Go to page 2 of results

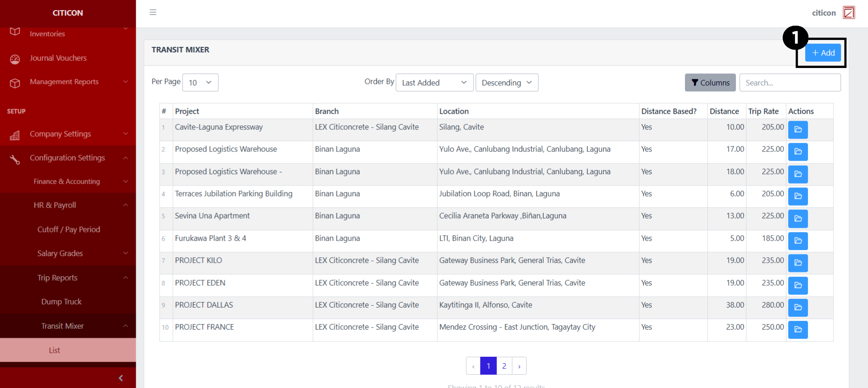(x=504, y=366)
